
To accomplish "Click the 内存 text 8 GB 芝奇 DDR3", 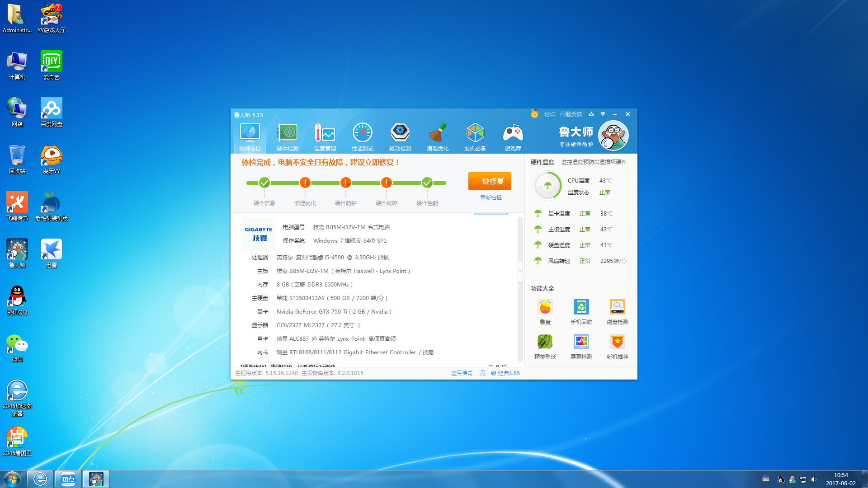I will (x=315, y=285).
